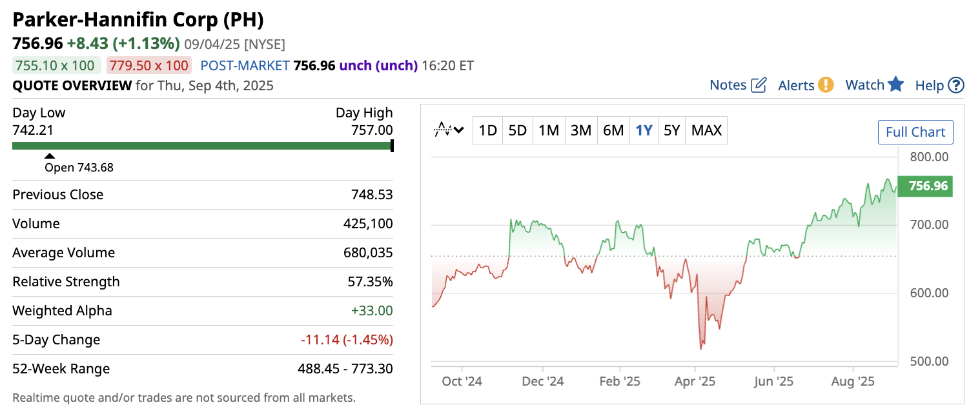
Task: Click the Open 743.68 marker triangle
Action: (50, 156)
